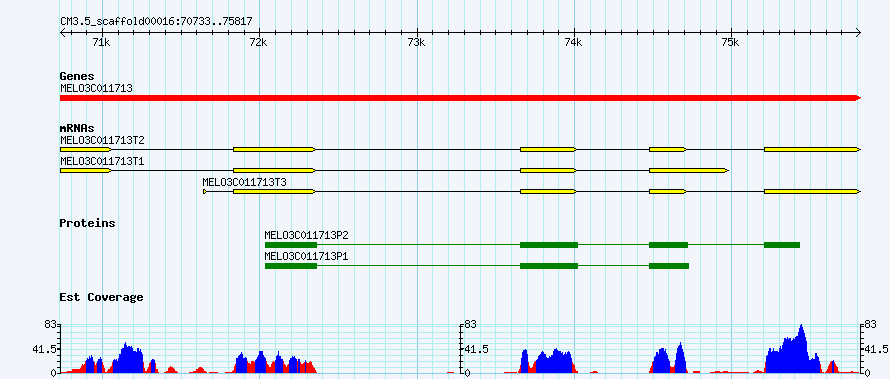Image resolution: width=890 pixels, height=379 pixels.
Task: Select the last exon of MELO3C011713T2
Action: [x=812, y=149]
